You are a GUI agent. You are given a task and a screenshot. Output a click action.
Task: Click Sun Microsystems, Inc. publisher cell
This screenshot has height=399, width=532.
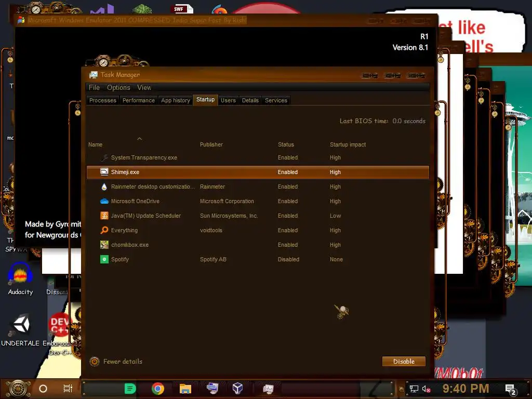(229, 216)
